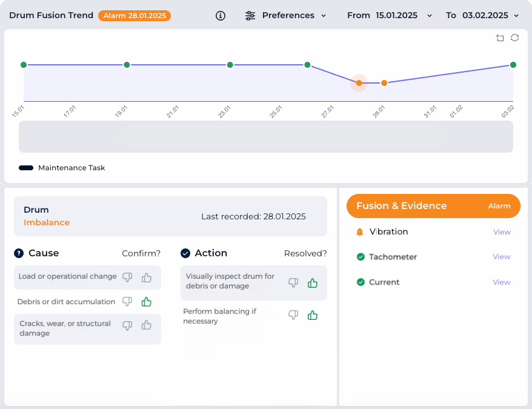Click the Drum Imbalance status card

[170, 216]
